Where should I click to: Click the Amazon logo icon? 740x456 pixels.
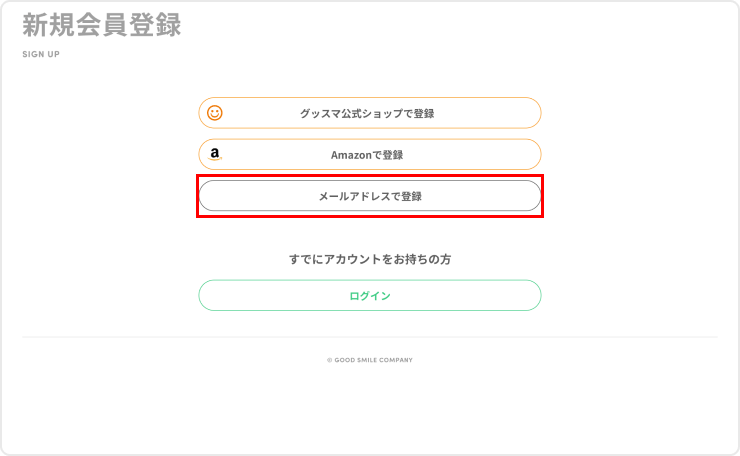215,155
